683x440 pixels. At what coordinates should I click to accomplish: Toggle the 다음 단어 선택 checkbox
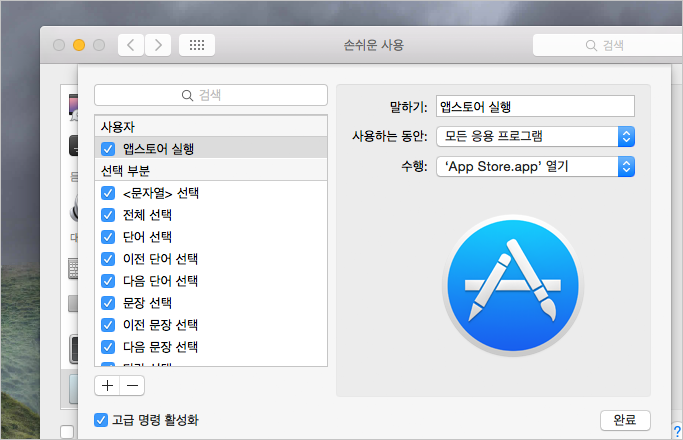[x=108, y=281]
